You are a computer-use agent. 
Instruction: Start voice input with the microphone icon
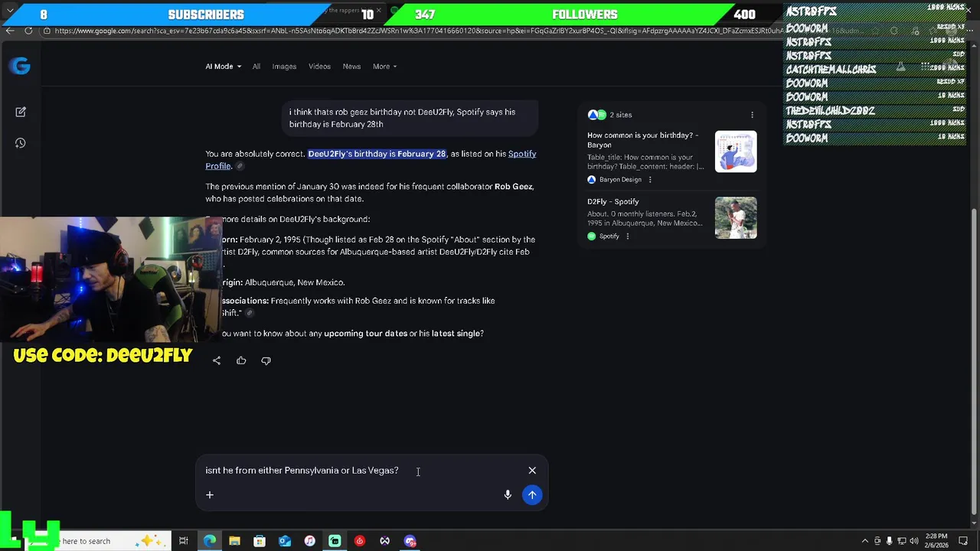click(508, 495)
